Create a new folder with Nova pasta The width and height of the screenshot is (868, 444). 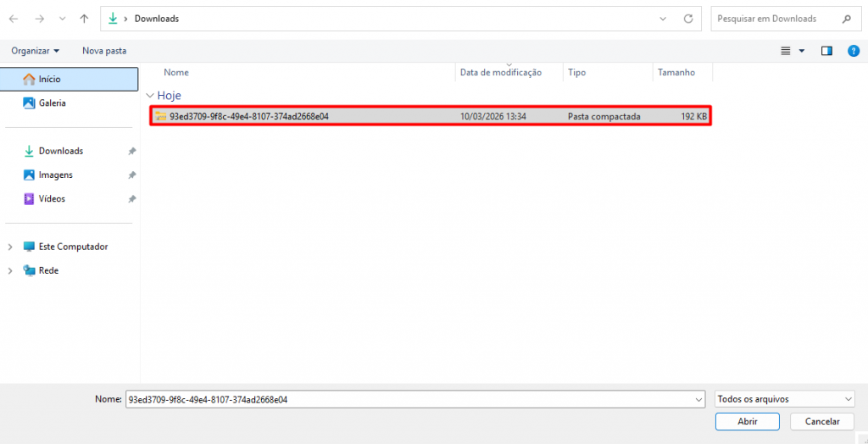pos(104,51)
